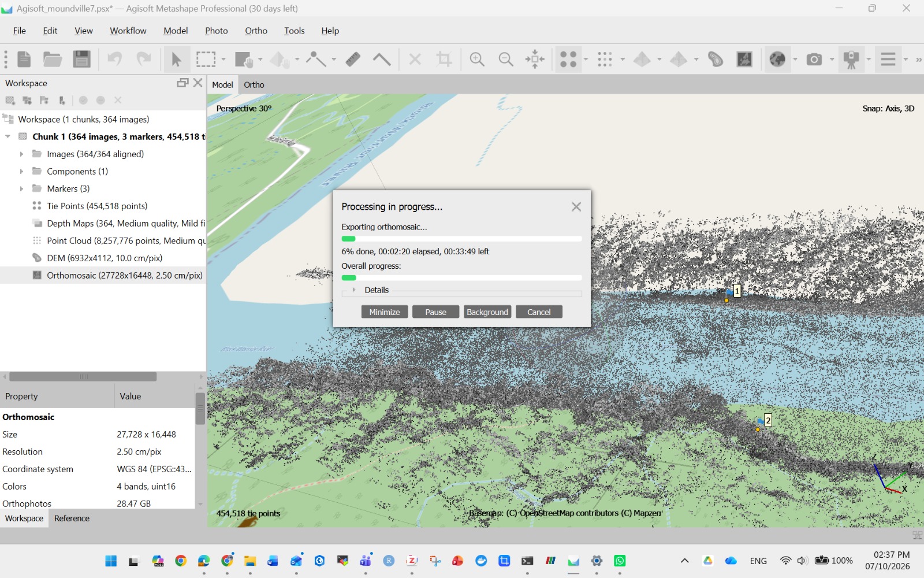The width and height of the screenshot is (924, 578).
Task: Open the Tie Points view dropdown arrow
Action: [x=586, y=60]
